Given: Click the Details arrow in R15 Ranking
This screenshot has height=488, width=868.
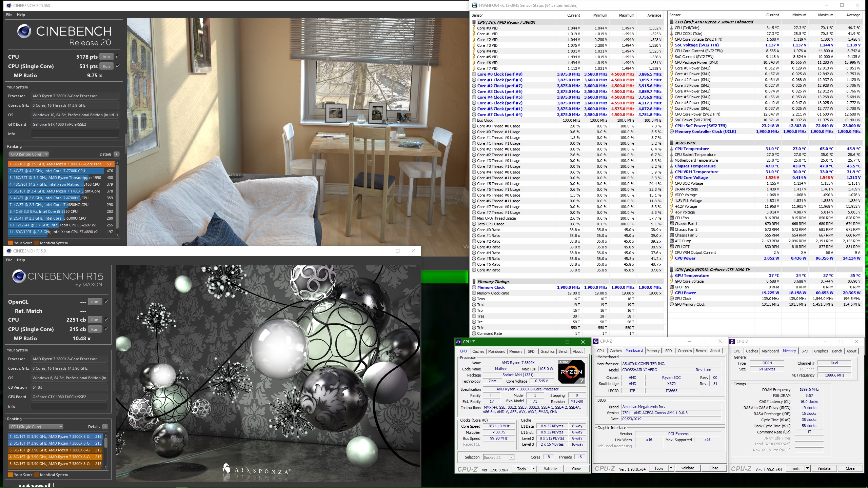Looking at the screenshot, I should tap(105, 427).
